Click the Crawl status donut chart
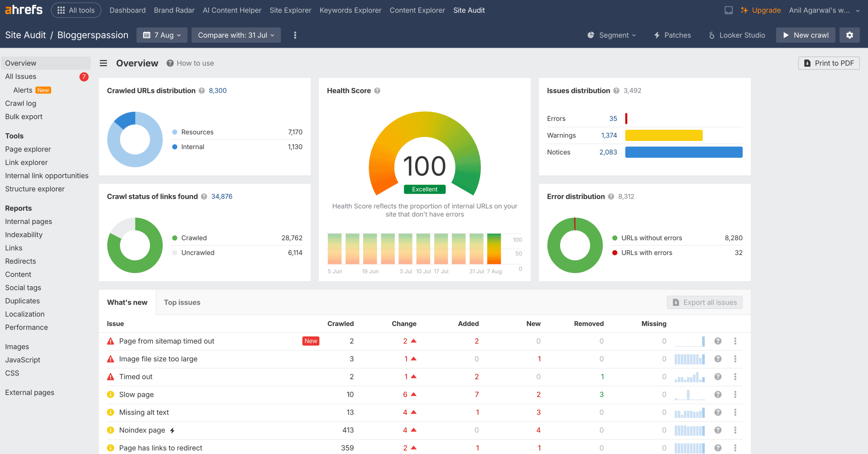 pos(135,245)
